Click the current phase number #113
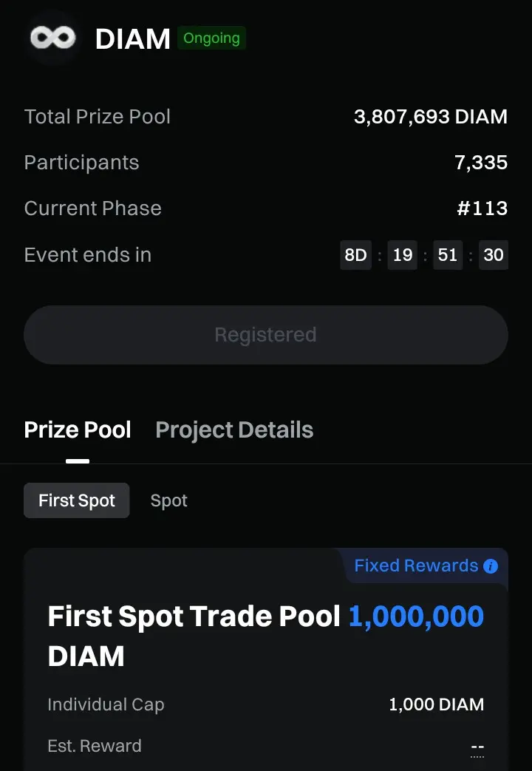The image size is (532, 771). (482, 208)
